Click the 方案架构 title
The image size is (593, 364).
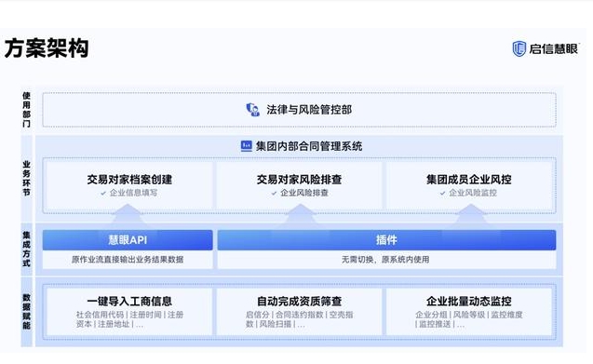click(x=47, y=48)
